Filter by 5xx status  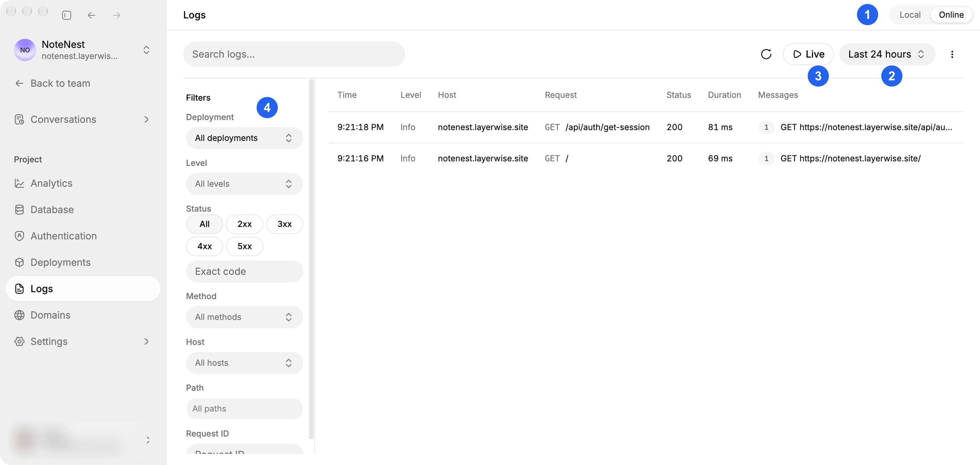point(244,246)
